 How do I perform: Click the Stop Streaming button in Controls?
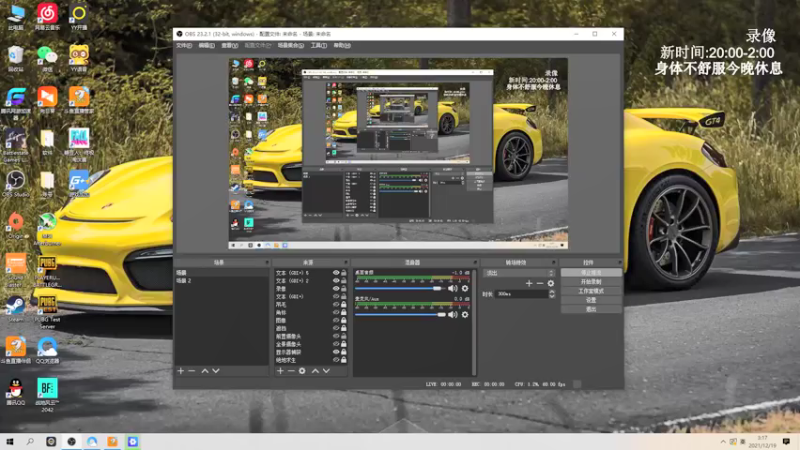(x=591, y=273)
